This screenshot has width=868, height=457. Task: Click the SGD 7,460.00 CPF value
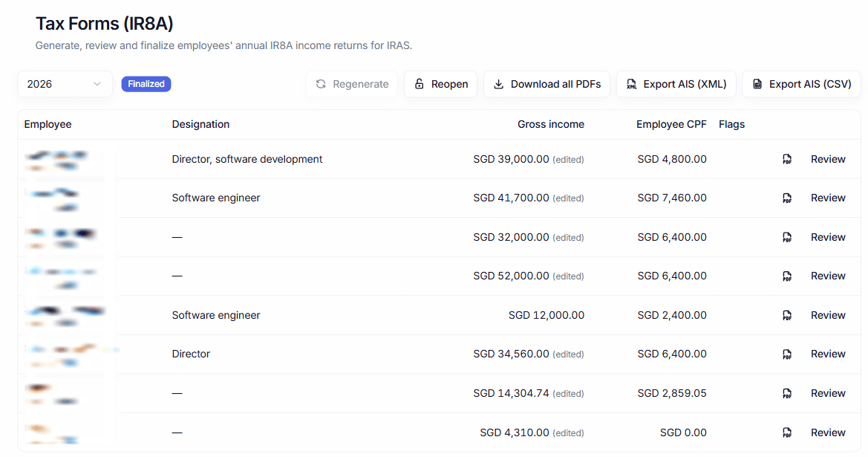point(671,198)
